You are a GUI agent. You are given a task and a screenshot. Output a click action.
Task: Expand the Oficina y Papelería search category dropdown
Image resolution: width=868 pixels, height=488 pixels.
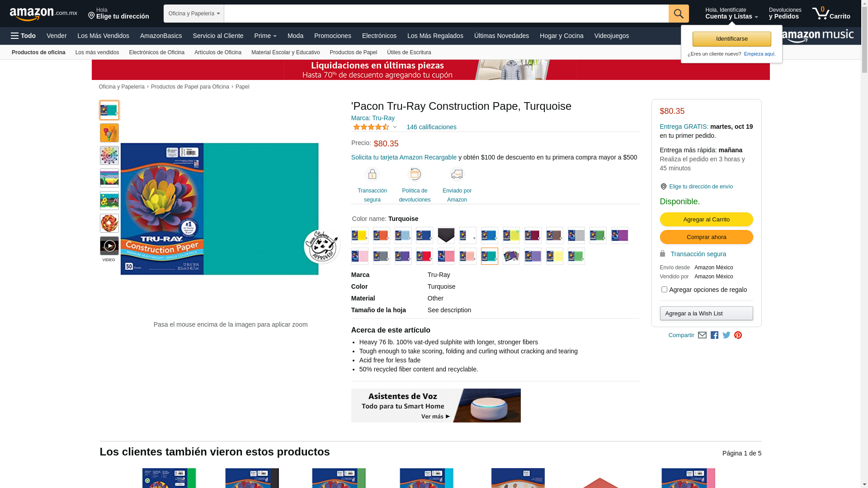(193, 14)
